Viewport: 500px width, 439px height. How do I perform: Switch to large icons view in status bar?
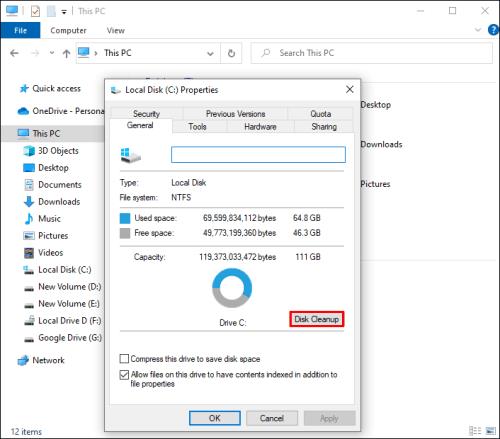491,431
